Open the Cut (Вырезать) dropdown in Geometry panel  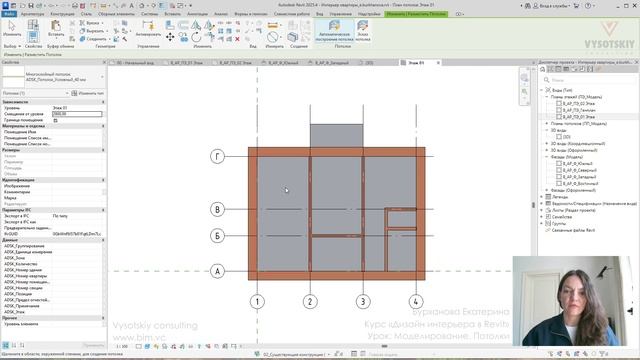point(107,31)
